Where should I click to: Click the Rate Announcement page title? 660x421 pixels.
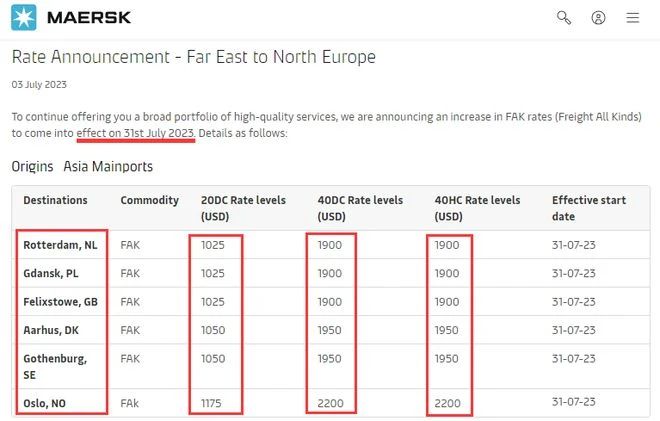coord(194,57)
